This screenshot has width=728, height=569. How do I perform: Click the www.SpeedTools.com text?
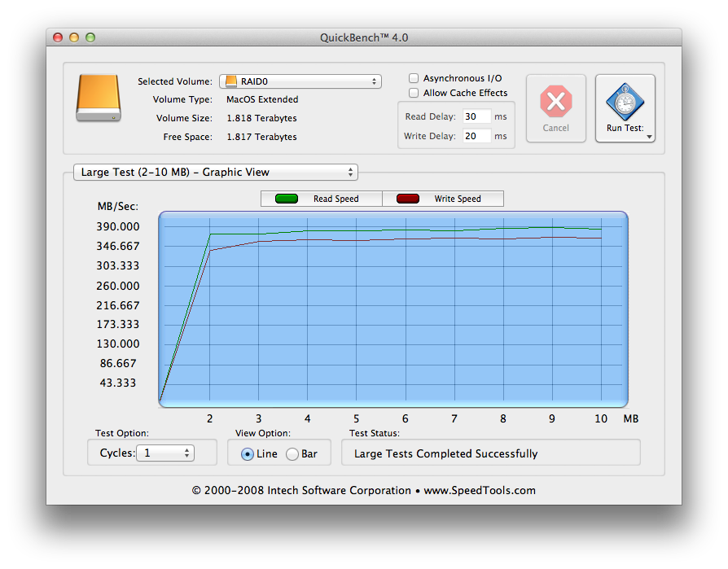(x=480, y=490)
